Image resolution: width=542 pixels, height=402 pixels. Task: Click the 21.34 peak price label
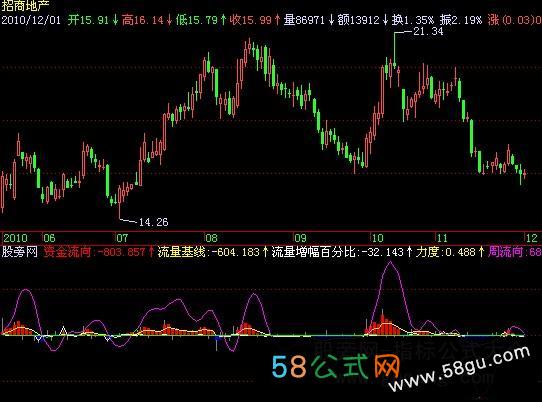tap(428, 31)
